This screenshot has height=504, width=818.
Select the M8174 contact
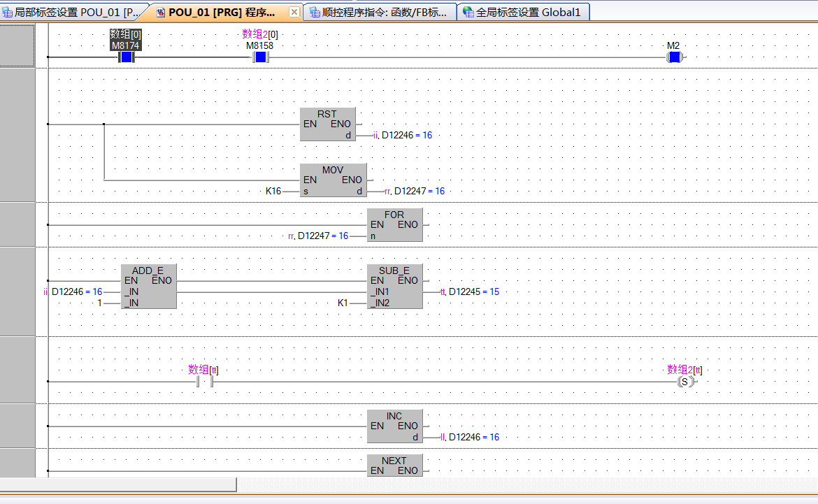[126, 57]
